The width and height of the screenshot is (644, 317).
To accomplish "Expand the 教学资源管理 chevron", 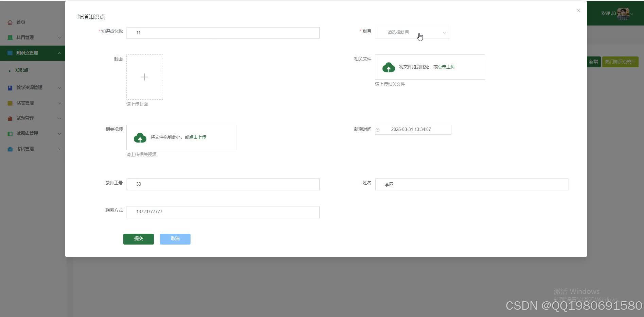I will tap(59, 88).
